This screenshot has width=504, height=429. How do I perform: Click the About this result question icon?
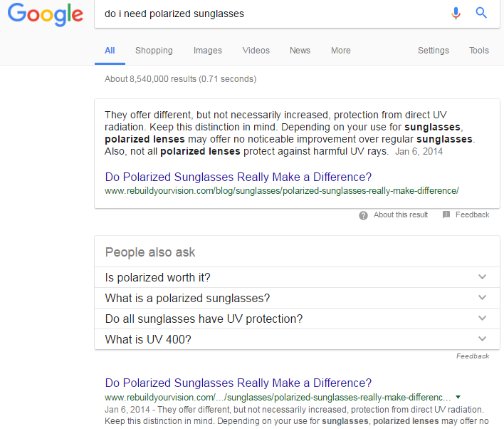(x=363, y=215)
